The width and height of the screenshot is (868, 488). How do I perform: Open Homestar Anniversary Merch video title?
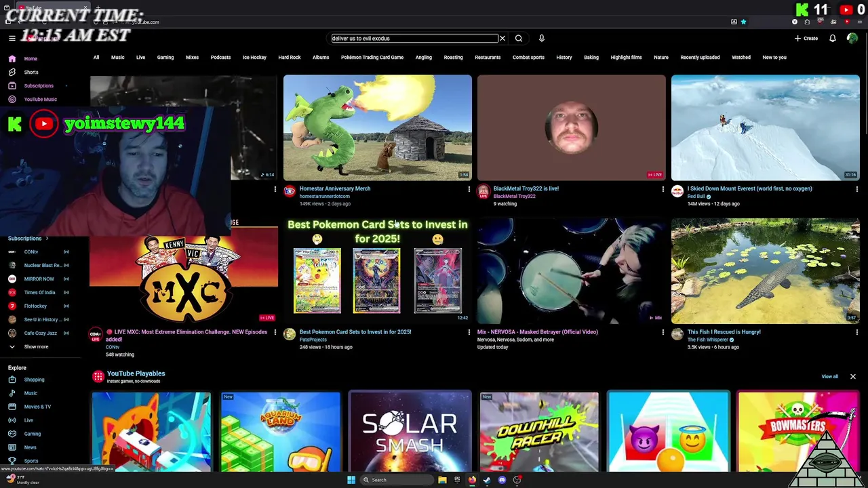click(335, 189)
